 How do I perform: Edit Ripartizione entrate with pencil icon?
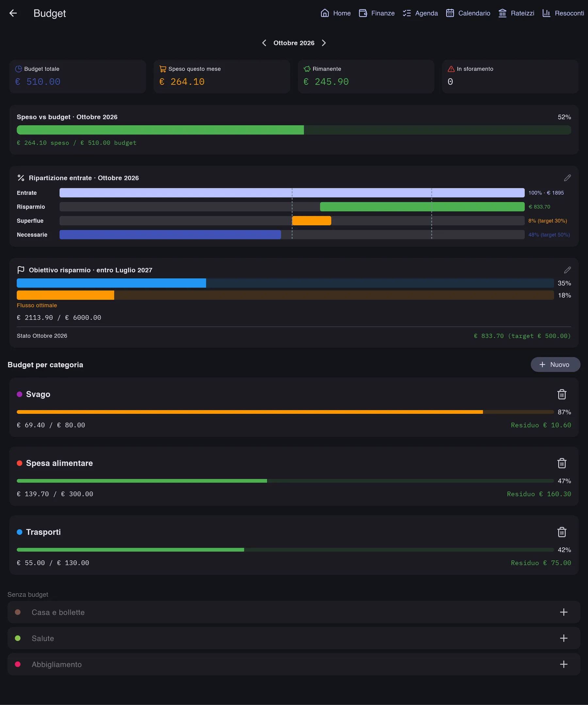[x=567, y=178]
